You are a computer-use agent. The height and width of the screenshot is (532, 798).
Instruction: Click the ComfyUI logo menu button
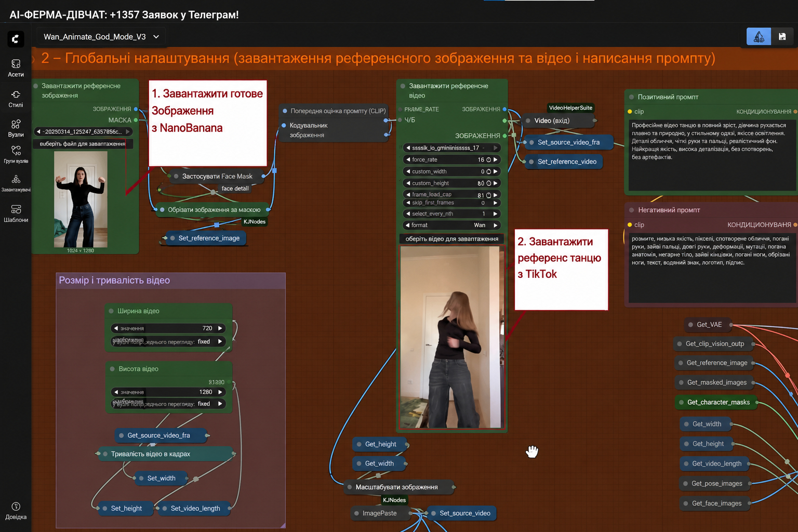[16, 38]
